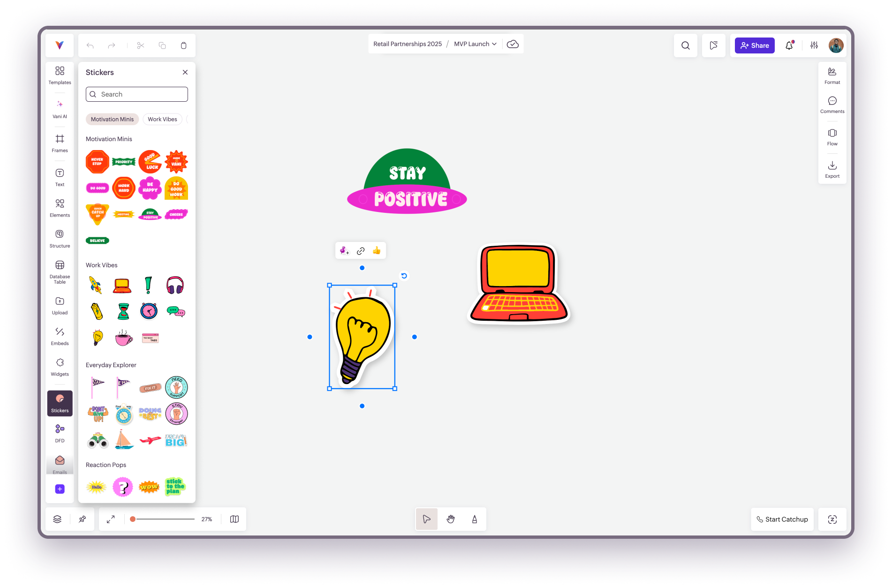This screenshot has height=588, width=892.
Task: Close the Stickers panel
Action: click(185, 72)
